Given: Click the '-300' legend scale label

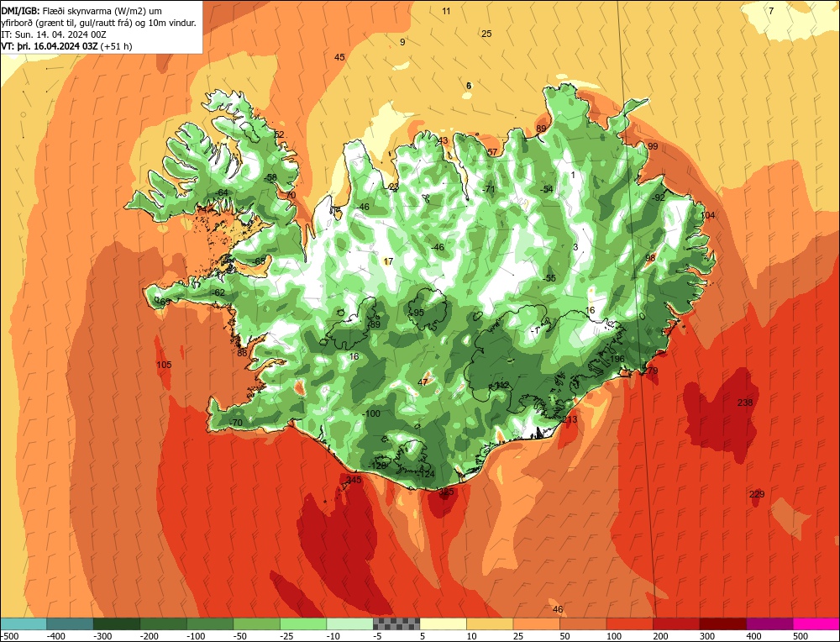Looking at the screenshot, I should 102,636.
